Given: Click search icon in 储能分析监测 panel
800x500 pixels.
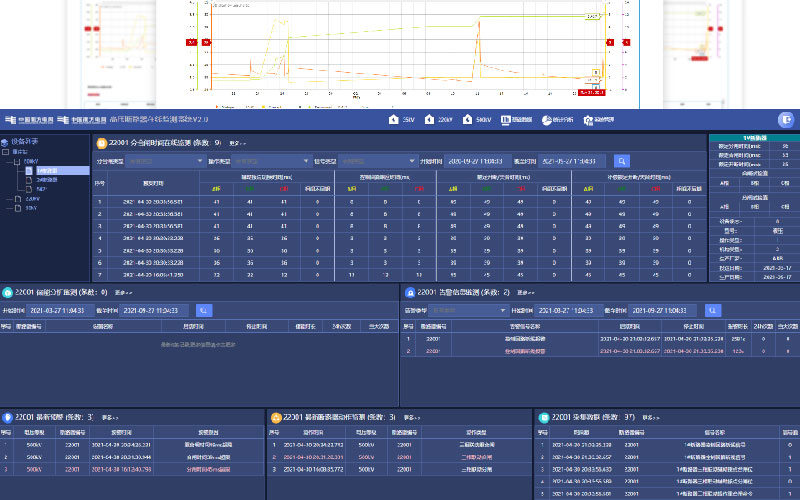Looking at the screenshot, I should (x=204, y=311).
